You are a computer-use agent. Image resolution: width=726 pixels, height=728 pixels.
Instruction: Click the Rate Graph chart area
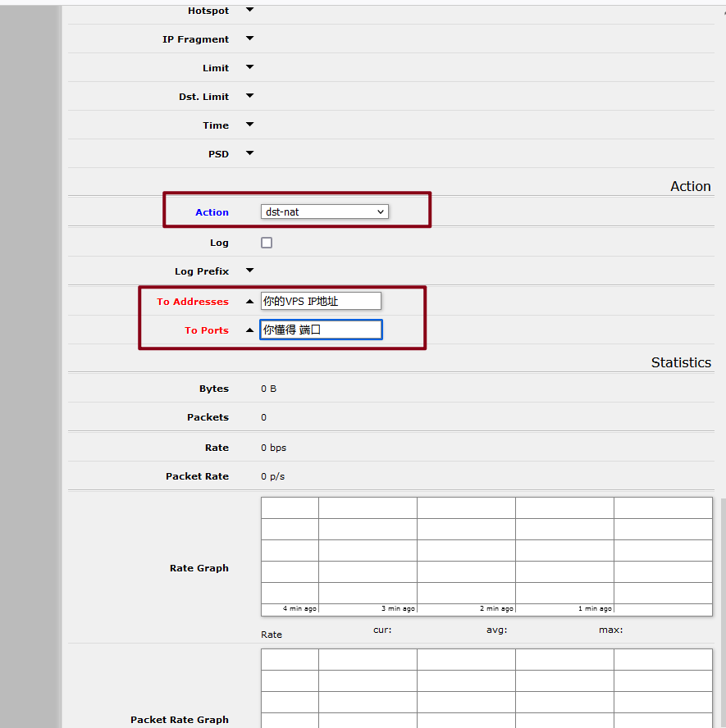(486, 556)
